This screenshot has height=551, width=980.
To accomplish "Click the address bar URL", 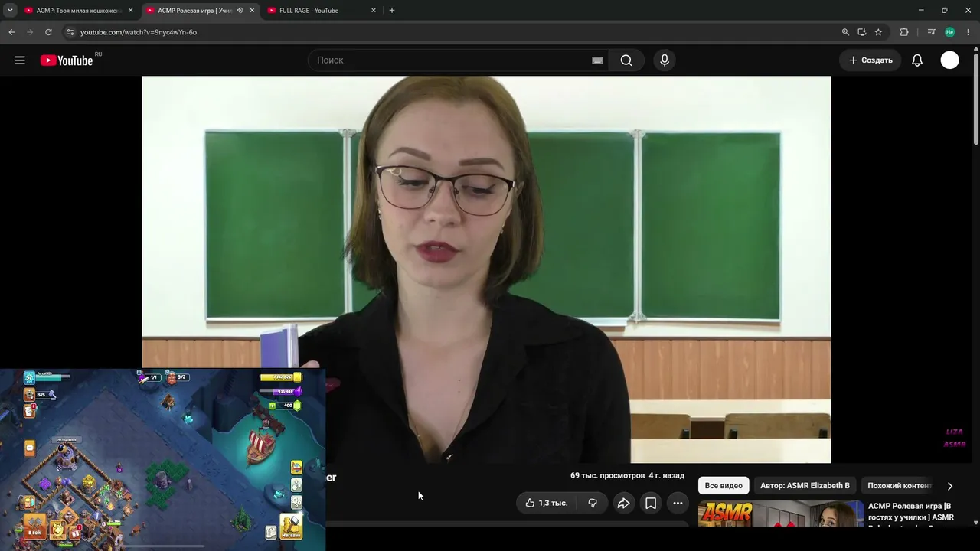I will tap(139, 32).
